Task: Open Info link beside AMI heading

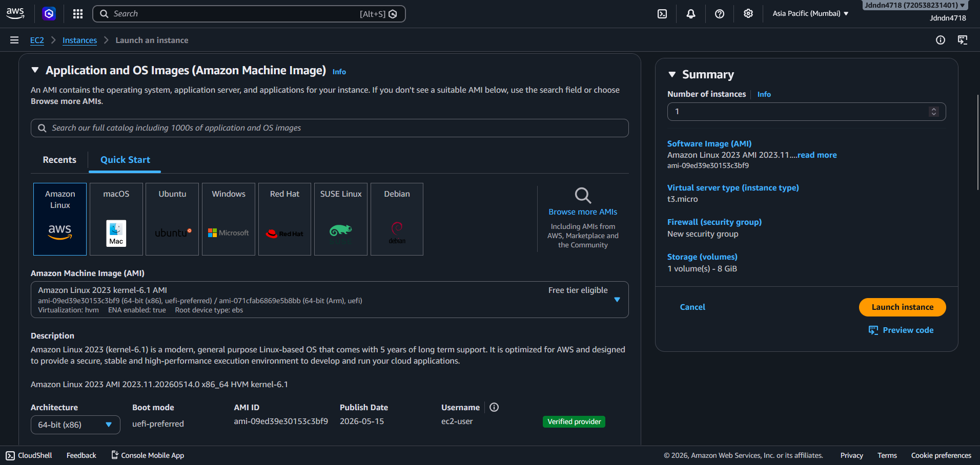Action: point(339,72)
